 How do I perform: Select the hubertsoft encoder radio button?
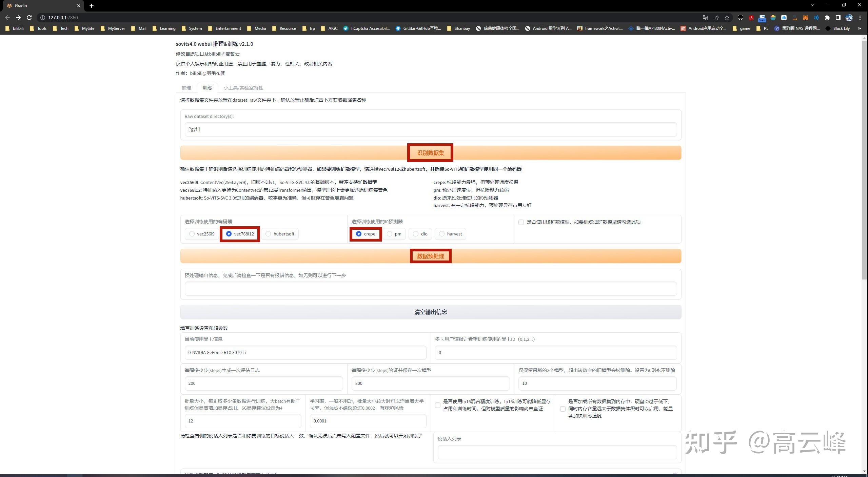pyautogui.click(x=268, y=234)
